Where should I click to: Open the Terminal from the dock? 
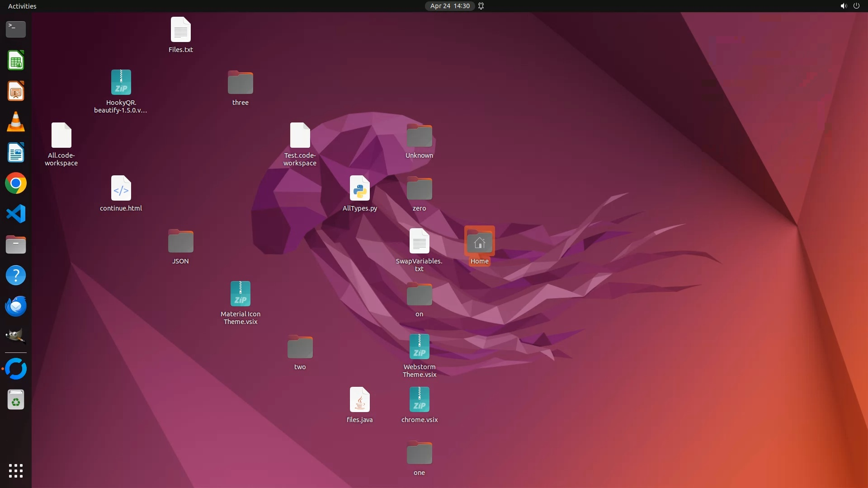tap(16, 29)
